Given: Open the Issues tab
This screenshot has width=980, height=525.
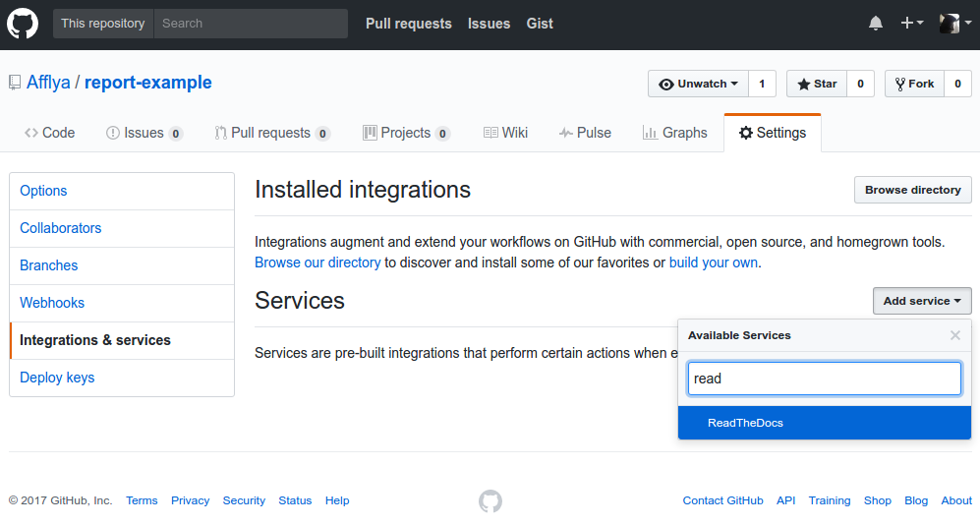Looking at the screenshot, I should point(144,133).
